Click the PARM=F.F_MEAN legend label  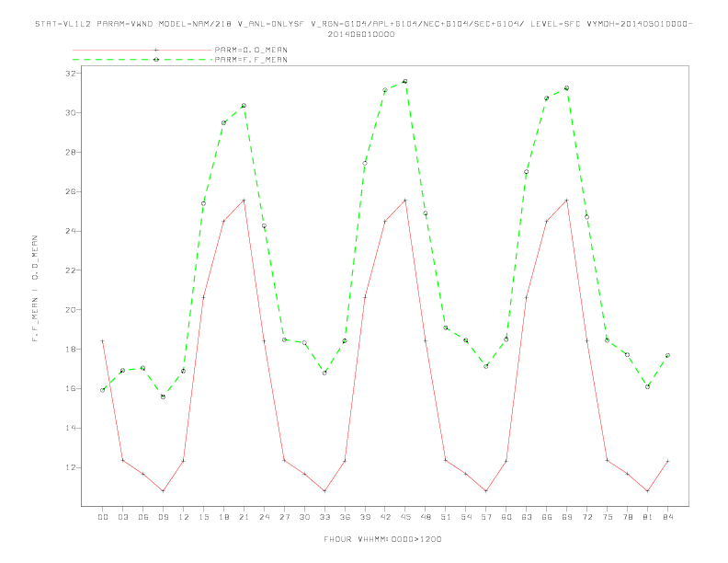(251, 60)
